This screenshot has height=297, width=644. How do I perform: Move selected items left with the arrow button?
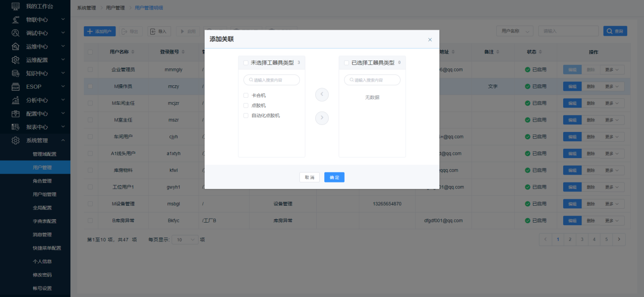(322, 94)
